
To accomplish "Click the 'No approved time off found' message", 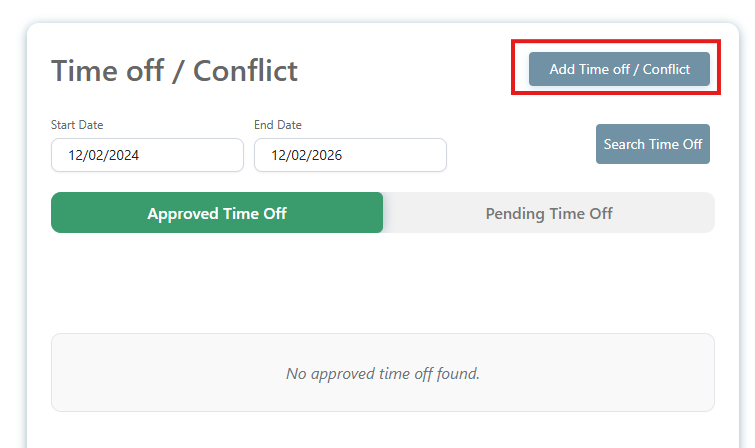I will click(x=383, y=373).
